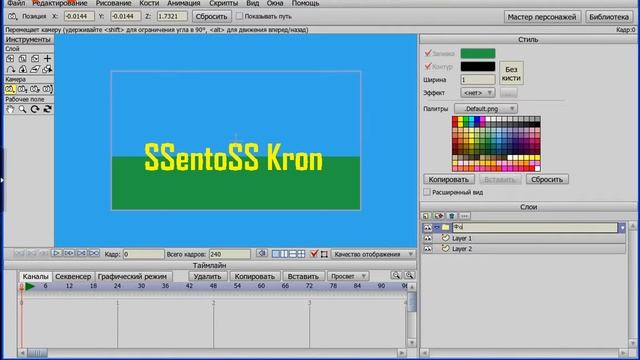Select the Pan Workspace hand tool

tap(10, 109)
